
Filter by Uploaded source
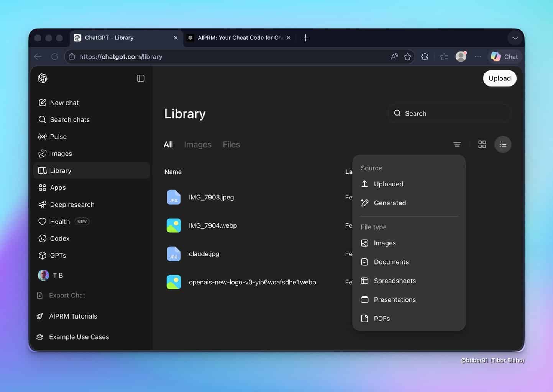click(x=409, y=184)
